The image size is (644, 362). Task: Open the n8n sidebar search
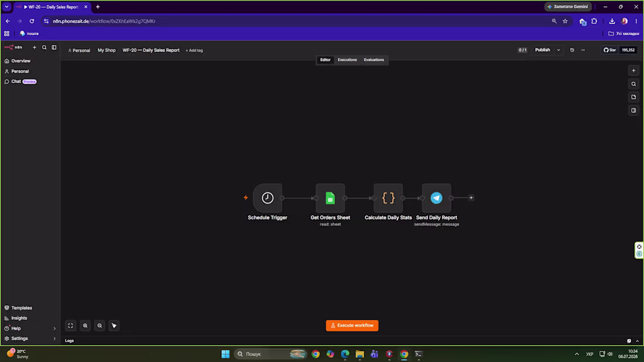point(44,47)
